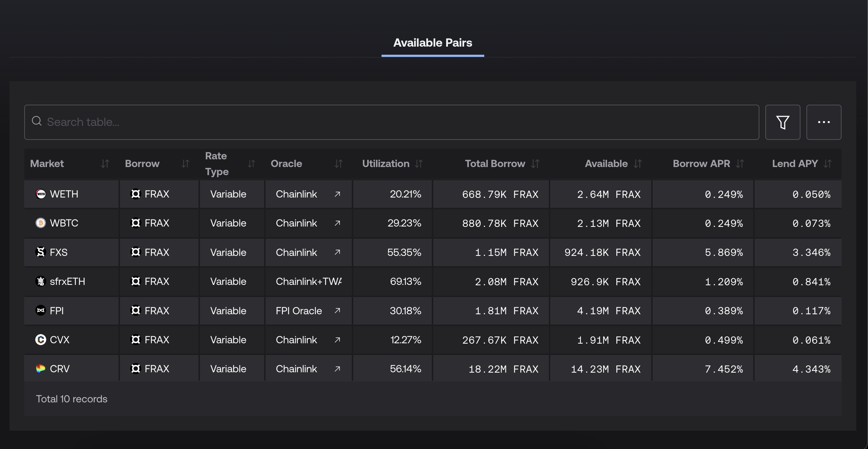Open FPI Oracle external link arrow

click(338, 311)
